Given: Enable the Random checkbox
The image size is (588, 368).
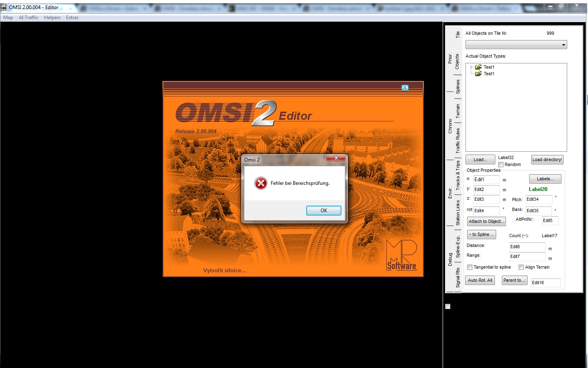Looking at the screenshot, I should click(x=501, y=165).
